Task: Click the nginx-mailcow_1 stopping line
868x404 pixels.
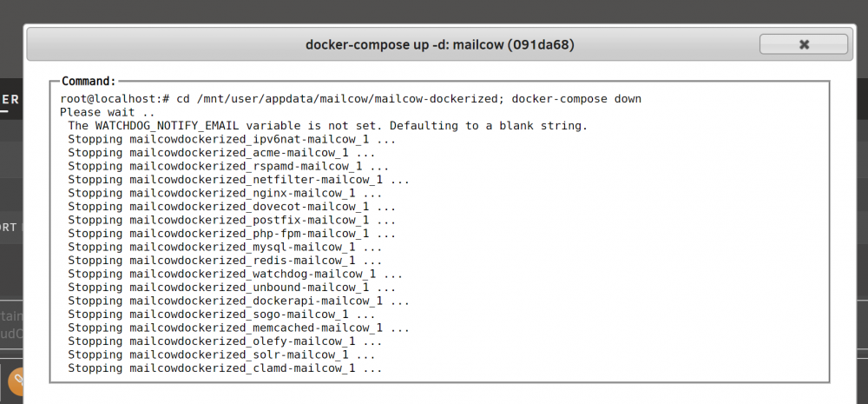Action: point(225,194)
